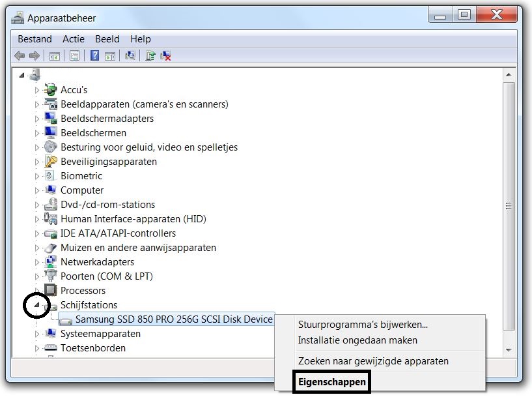532x397 pixels.
Task: Select the Samsung SSD 850 PRO disk icon
Action: 66,319
